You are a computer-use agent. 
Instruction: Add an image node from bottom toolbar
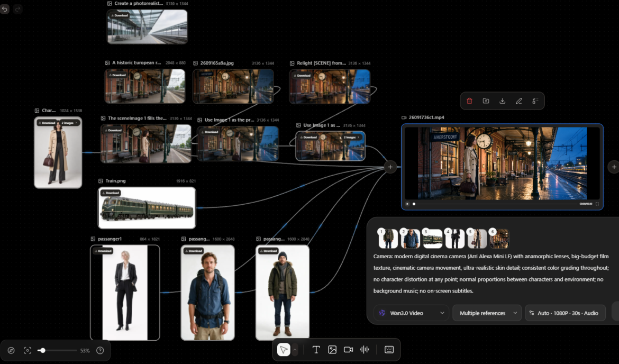pyautogui.click(x=332, y=349)
